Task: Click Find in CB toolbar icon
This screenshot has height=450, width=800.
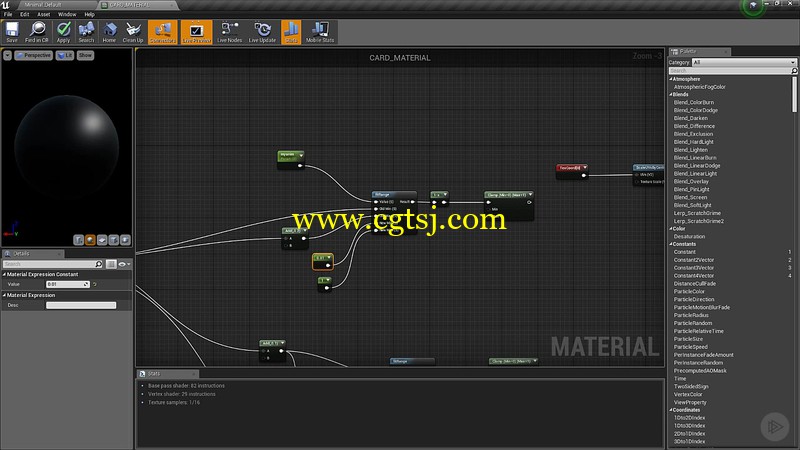Action: (x=37, y=32)
